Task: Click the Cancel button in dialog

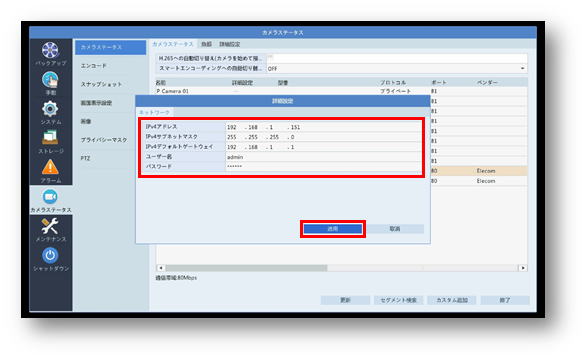Action: coord(395,229)
